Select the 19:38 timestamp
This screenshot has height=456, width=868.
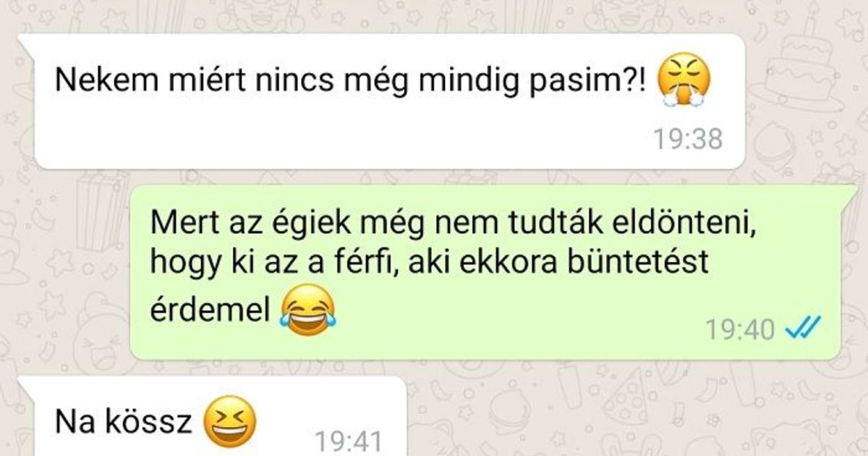pos(687,139)
